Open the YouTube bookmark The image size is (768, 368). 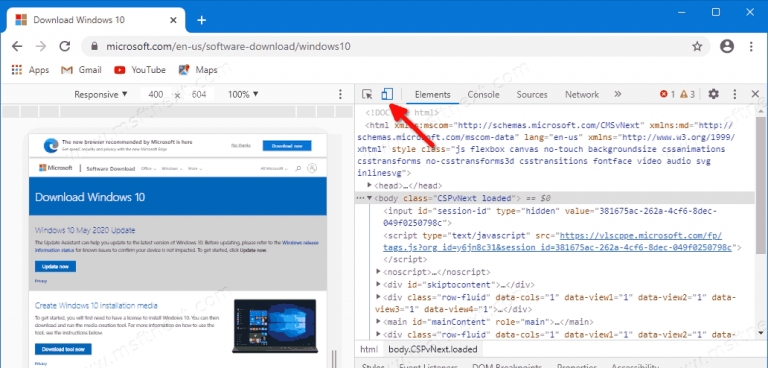140,70
